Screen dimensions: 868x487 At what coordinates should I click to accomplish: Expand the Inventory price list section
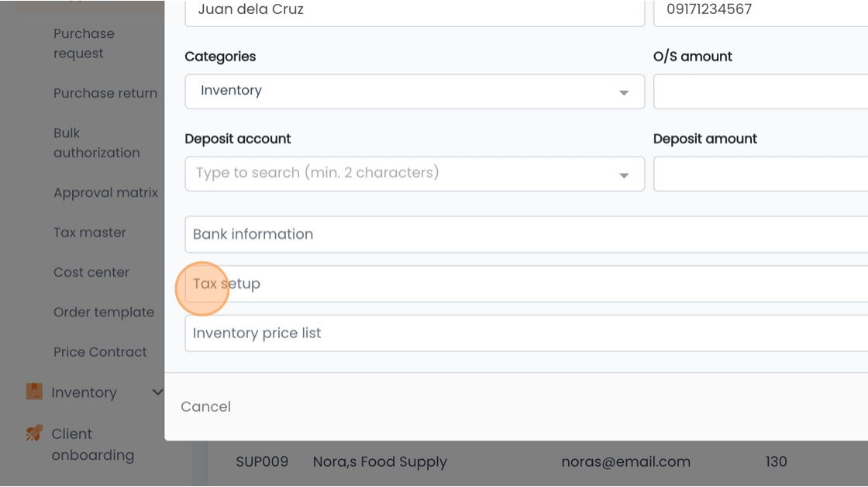coord(526,333)
